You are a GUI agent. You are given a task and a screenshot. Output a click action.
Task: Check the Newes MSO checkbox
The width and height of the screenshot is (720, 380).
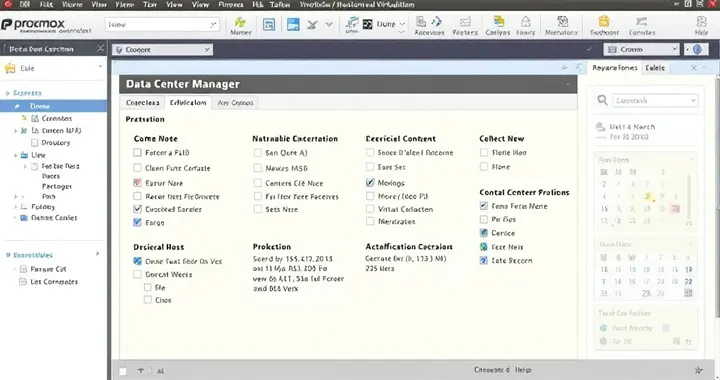(x=258, y=168)
